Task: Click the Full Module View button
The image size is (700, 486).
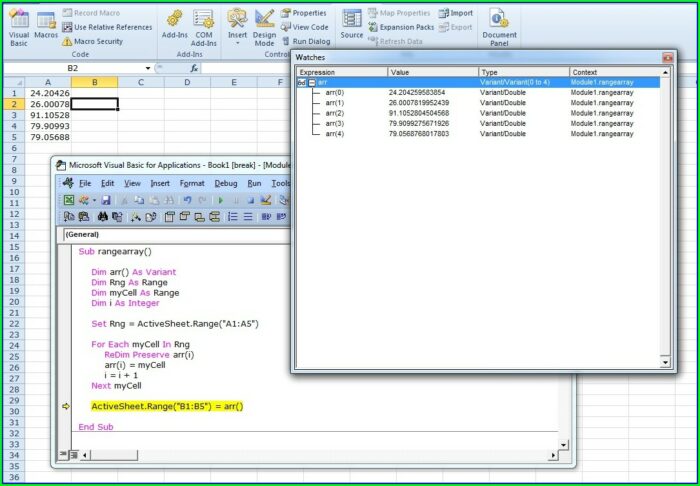Action: point(74,455)
